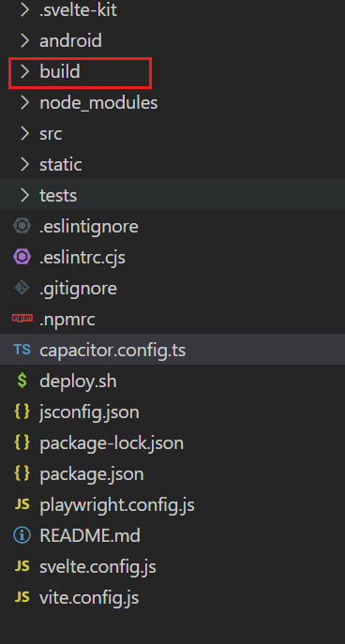The width and height of the screenshot is (345, 644).
Task: Expand the android folder chevron
Action: point(25,40)
